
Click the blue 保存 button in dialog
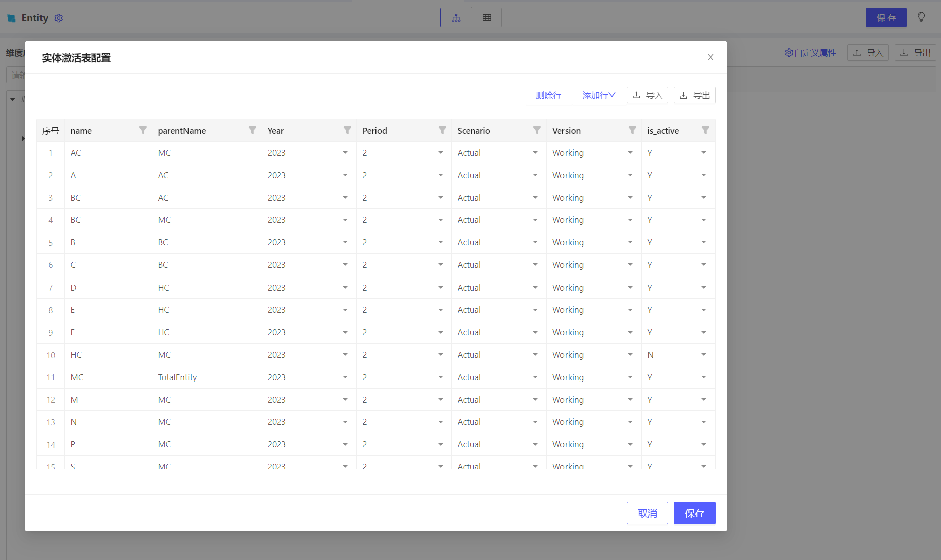coord(694,513)
